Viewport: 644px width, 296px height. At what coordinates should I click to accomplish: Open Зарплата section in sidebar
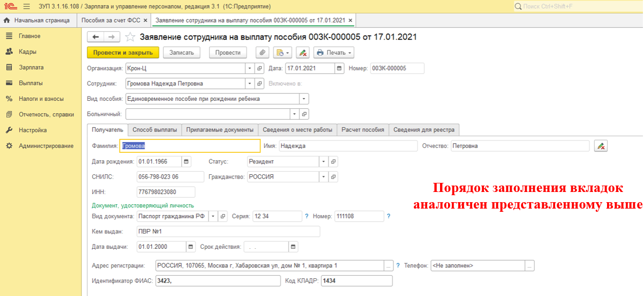pyautogui.click(x=31, y=68)
